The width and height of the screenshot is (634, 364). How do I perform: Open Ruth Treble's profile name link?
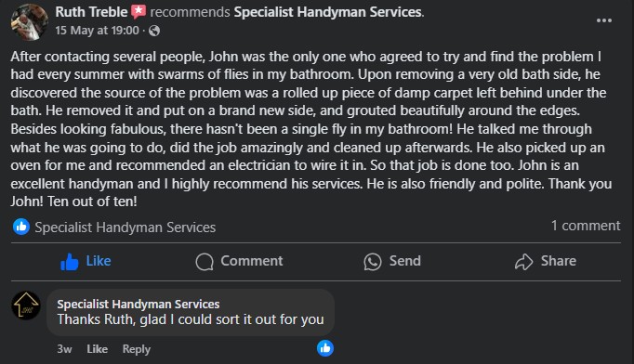coord(91,12)
